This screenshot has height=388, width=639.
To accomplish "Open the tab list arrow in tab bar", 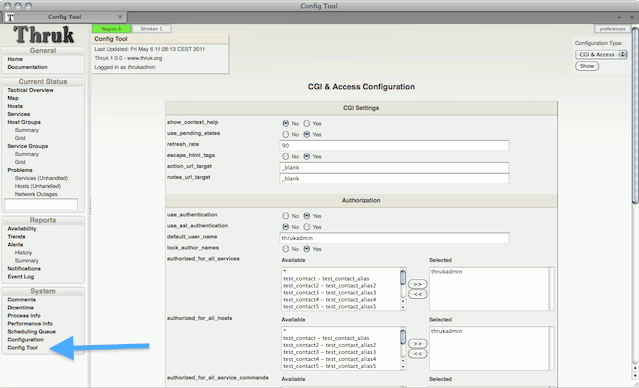I will 619,18.
